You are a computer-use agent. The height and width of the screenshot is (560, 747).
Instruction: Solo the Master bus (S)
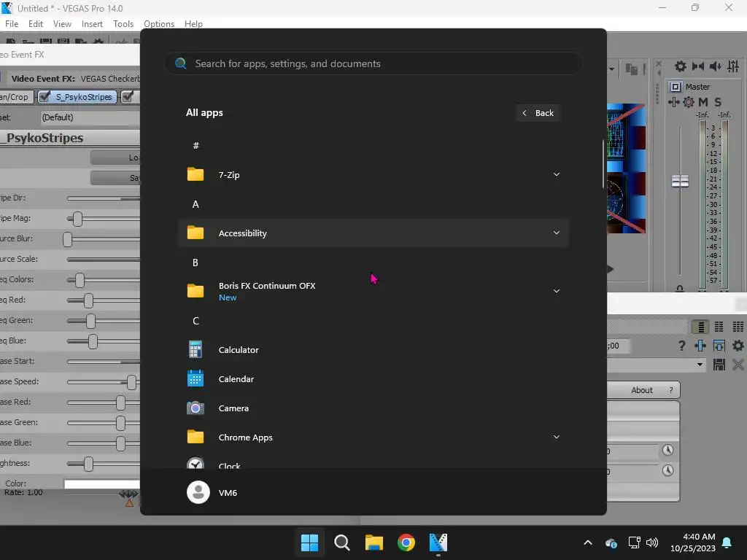click(718, 102)
